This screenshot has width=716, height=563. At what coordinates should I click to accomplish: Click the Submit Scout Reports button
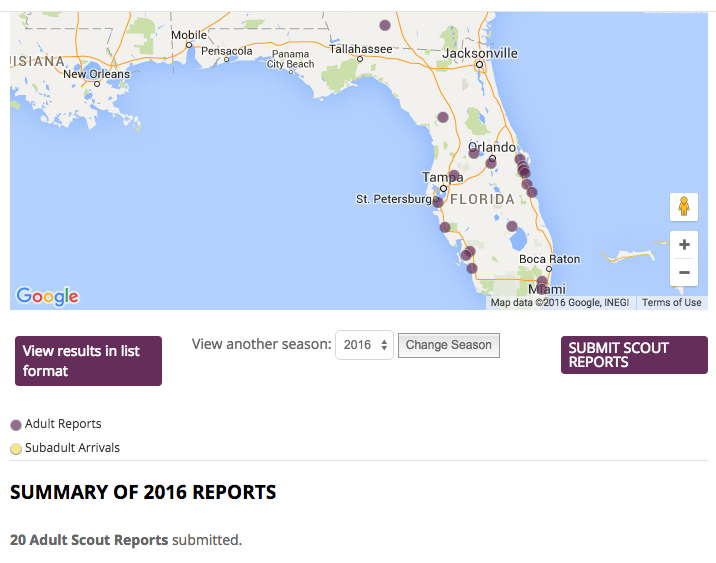634,355
